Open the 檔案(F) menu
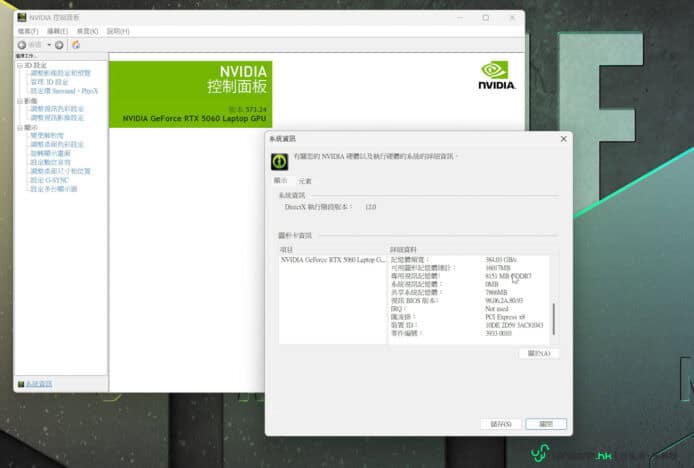The image size is (694, 468). [x=28, y=31]
